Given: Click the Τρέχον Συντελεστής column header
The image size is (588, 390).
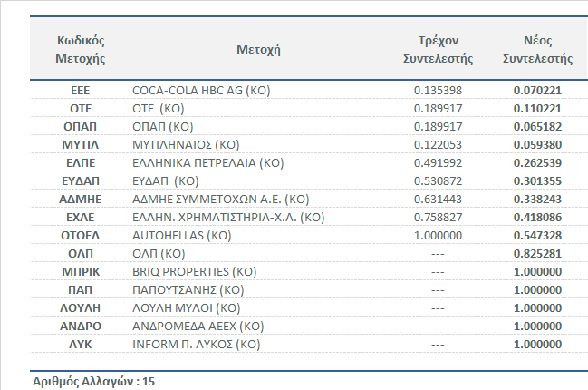Looking at the screenshot, I should coord(439,50).
